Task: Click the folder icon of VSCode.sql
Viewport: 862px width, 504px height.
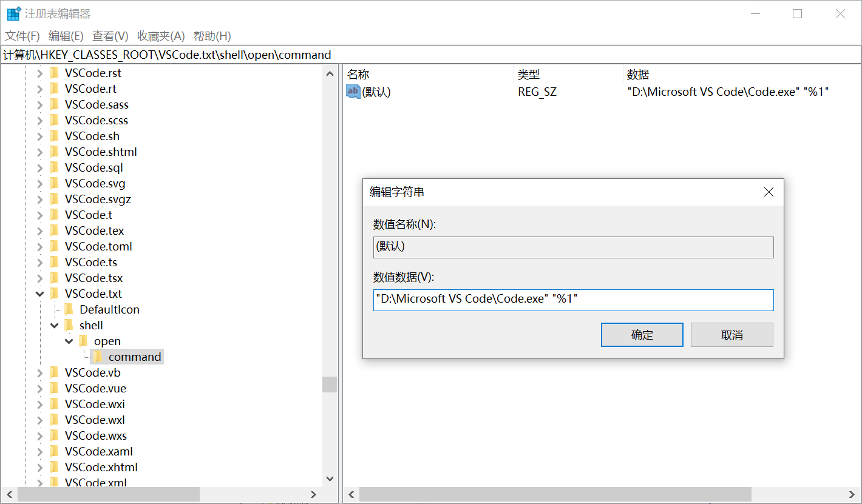Action: pos(54,167)
